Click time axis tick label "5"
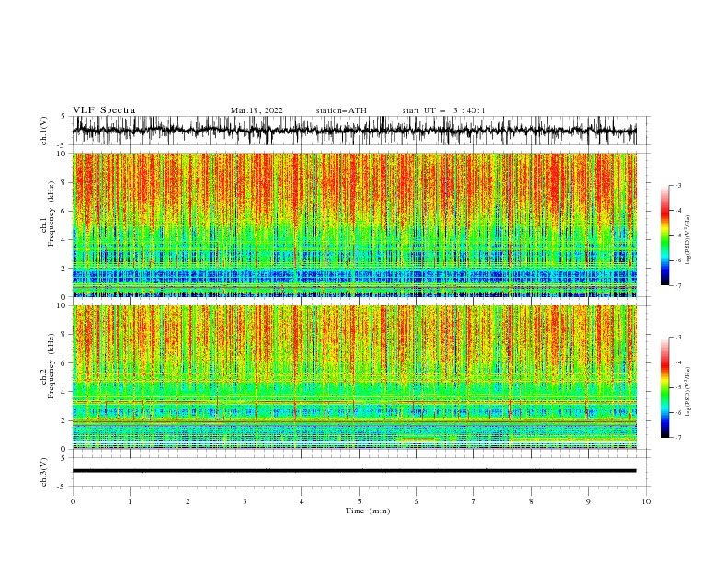728x563 pixels. click(x=359, y=501)
